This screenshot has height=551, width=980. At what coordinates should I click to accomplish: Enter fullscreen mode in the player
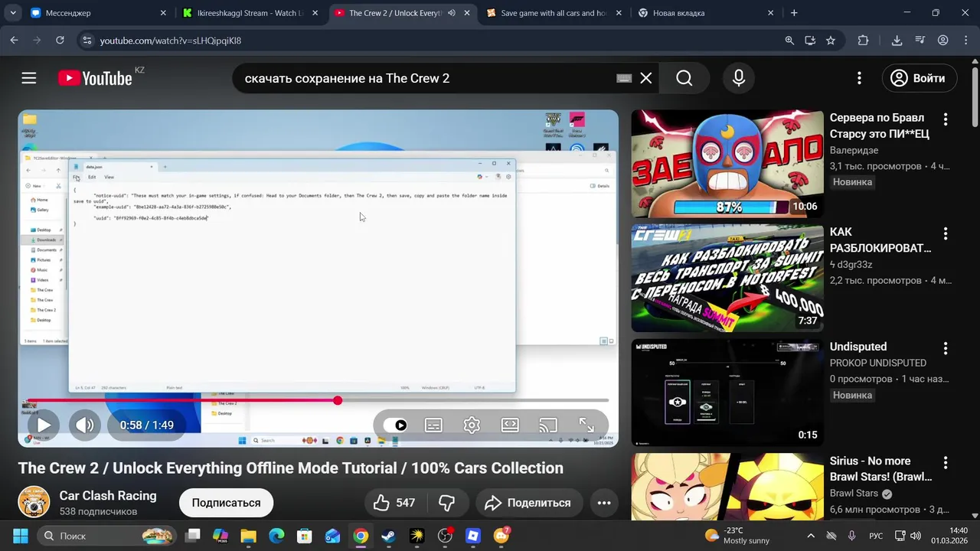[586, 425]
